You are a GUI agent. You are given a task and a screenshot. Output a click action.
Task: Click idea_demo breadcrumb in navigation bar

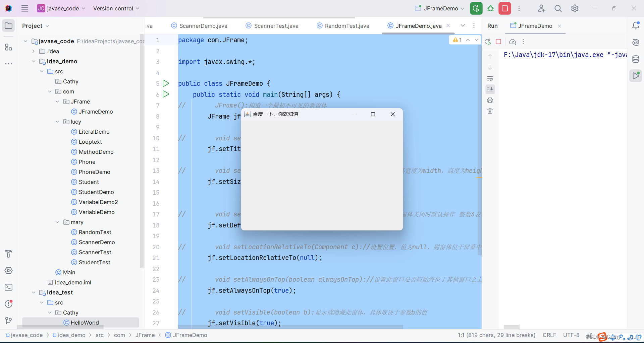coord(69,335)
